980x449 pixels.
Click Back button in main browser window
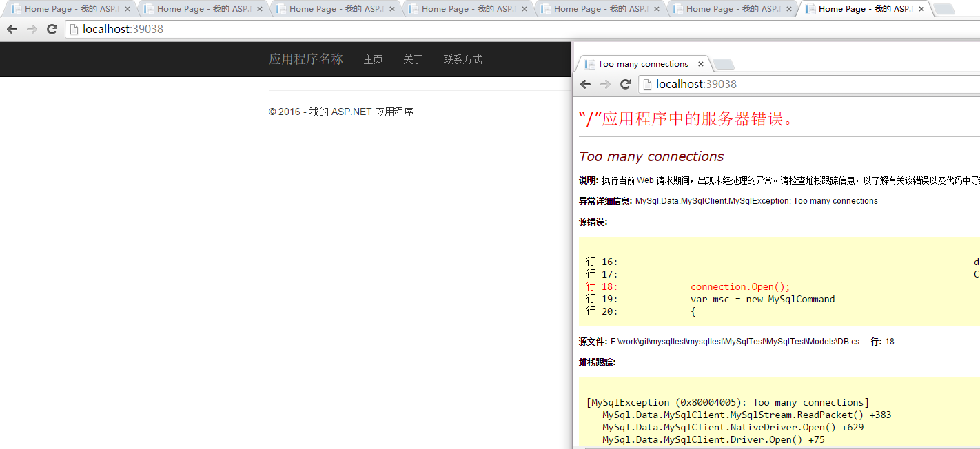pos(12,30)
